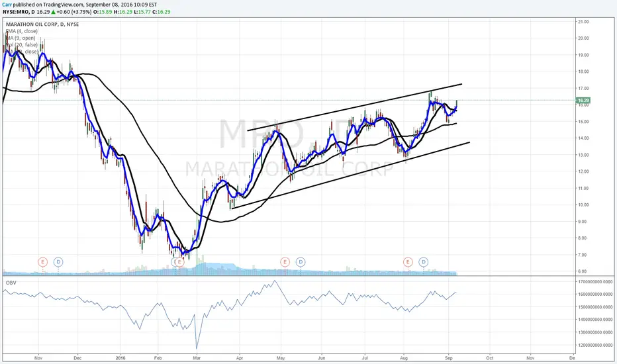Screen dimensions: 617x364
Task: Click the 17.00 price axis label
Action: 583,89
